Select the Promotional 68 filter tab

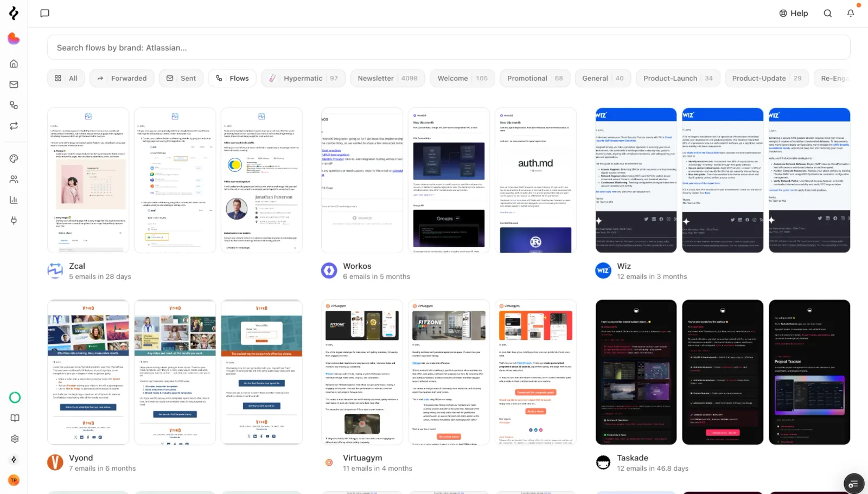535,78
